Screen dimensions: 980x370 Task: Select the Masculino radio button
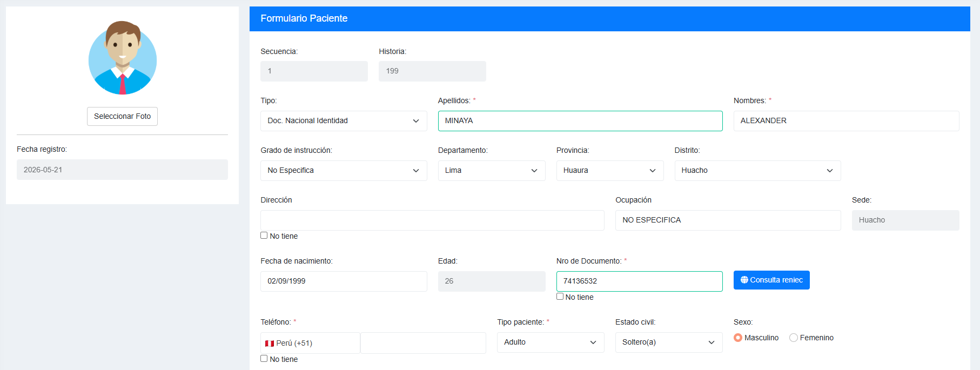tap(738, 338)
